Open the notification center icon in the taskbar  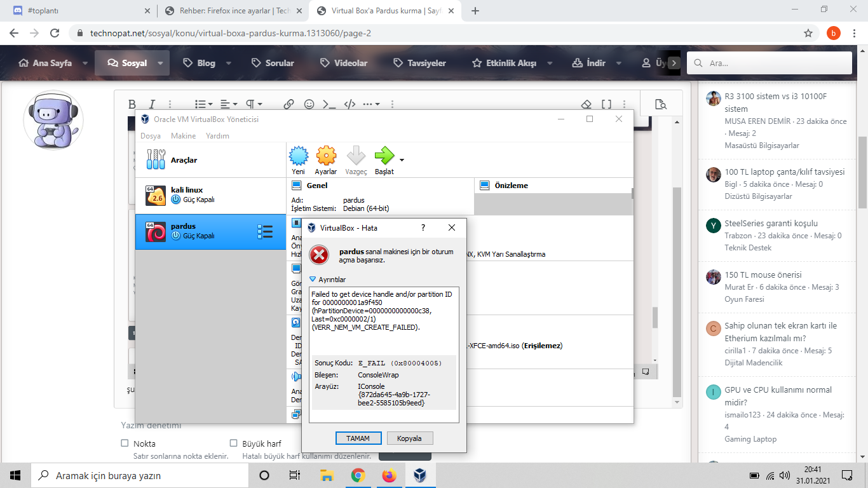pos(847,475)
